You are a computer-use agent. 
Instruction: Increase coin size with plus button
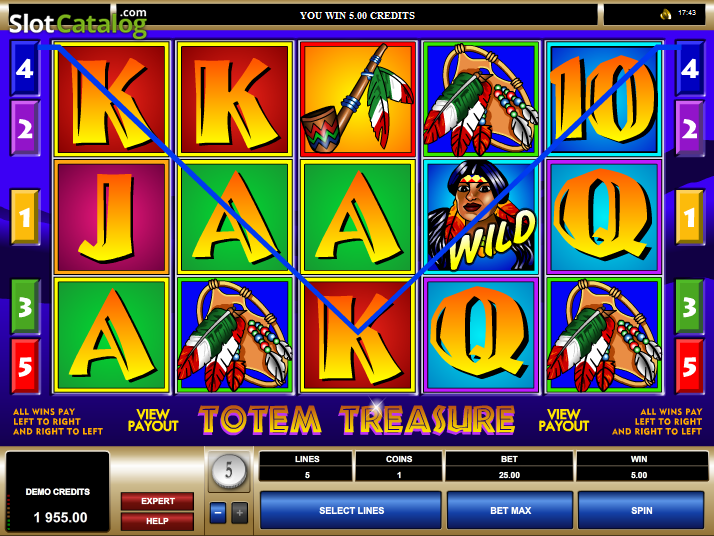(x=240, y=513)
